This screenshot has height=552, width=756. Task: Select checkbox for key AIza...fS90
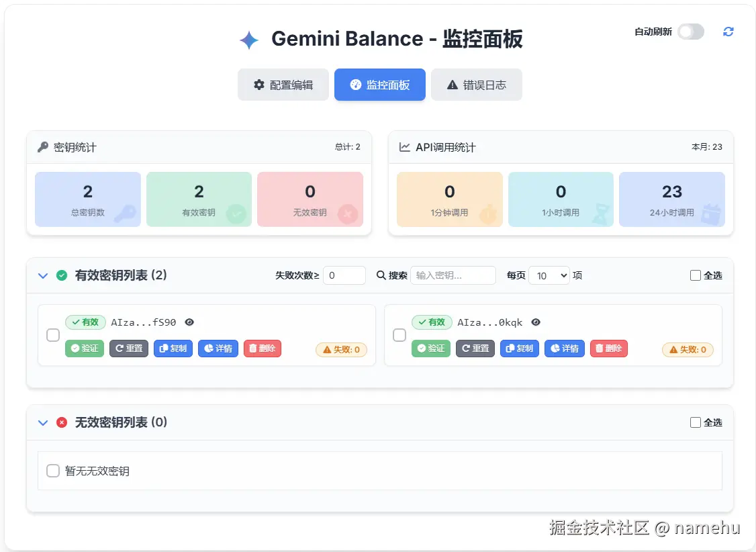53,335
